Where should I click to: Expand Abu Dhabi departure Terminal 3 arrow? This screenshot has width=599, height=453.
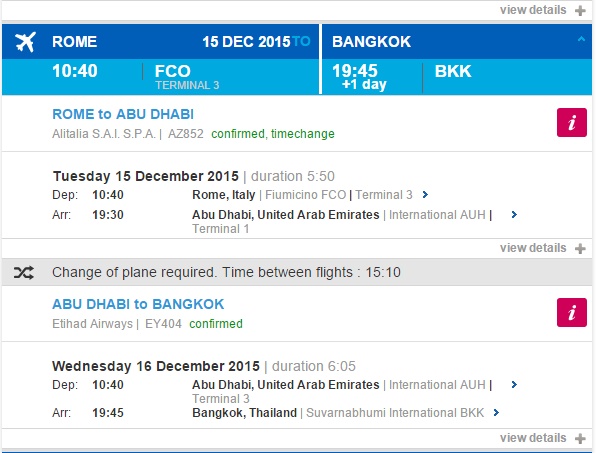[514, 385]
